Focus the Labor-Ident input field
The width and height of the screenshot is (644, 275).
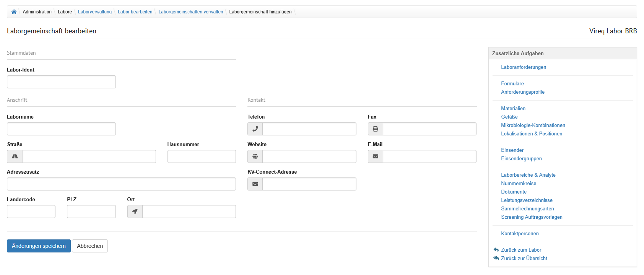tap(61, 82)
